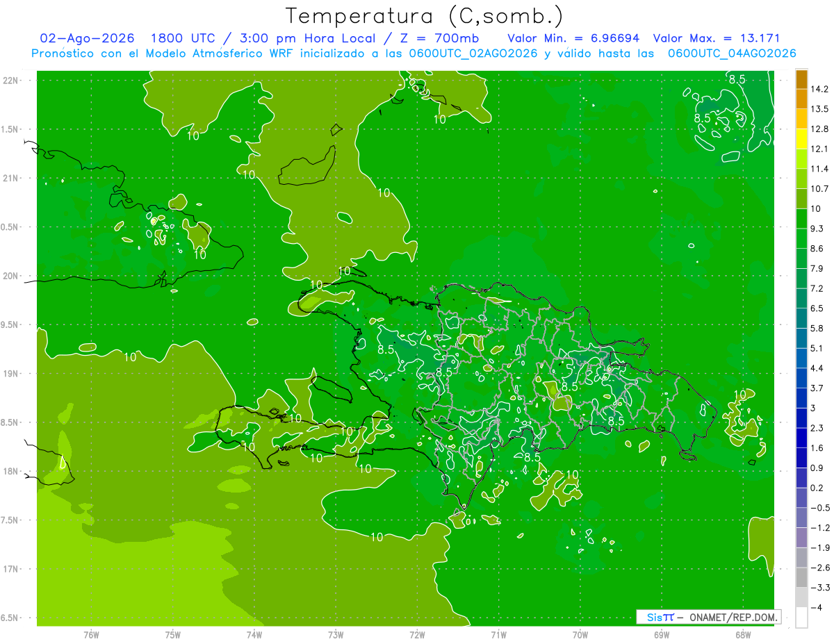This screenshot has height=644, width=834.
Task: Click the '4.4' colorbar value
Action: click(x=817, y=368)
